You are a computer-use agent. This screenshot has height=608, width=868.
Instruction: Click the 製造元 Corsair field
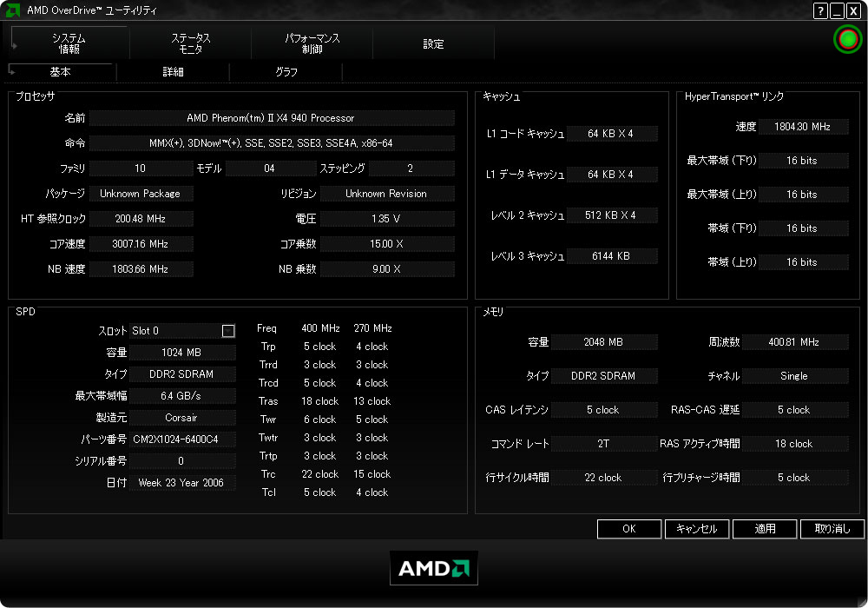[x=182, y=418]
